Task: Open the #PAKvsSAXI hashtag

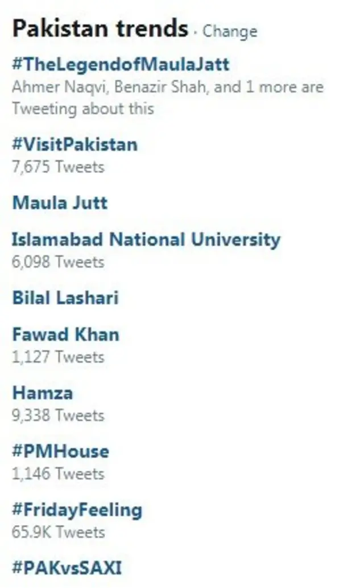Action: pos(67,567)
